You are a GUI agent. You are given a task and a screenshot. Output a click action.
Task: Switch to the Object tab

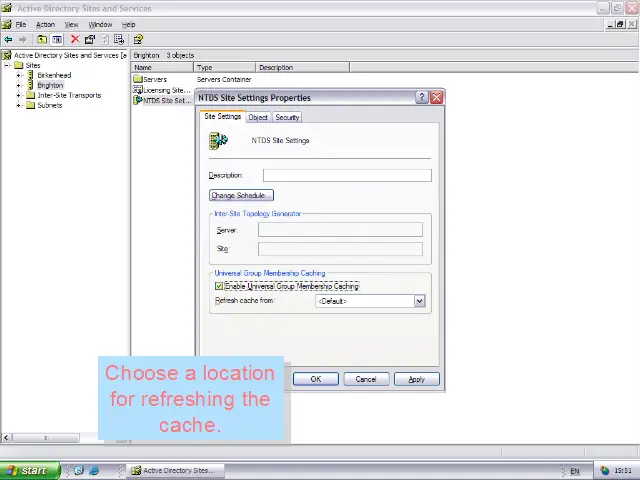tap(258, 118)
